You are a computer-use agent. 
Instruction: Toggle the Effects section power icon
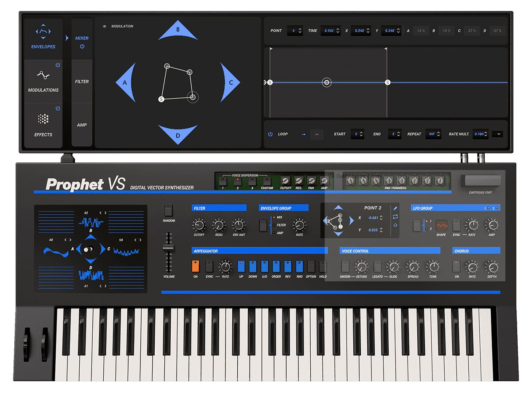tap(58, 108)
